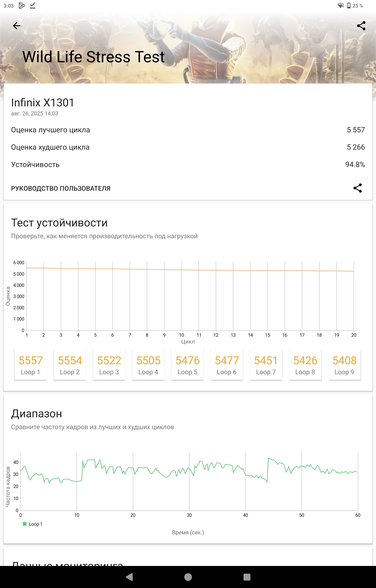
Task: Tap Play Store notification icon in status bar
Action: [22, 5]
